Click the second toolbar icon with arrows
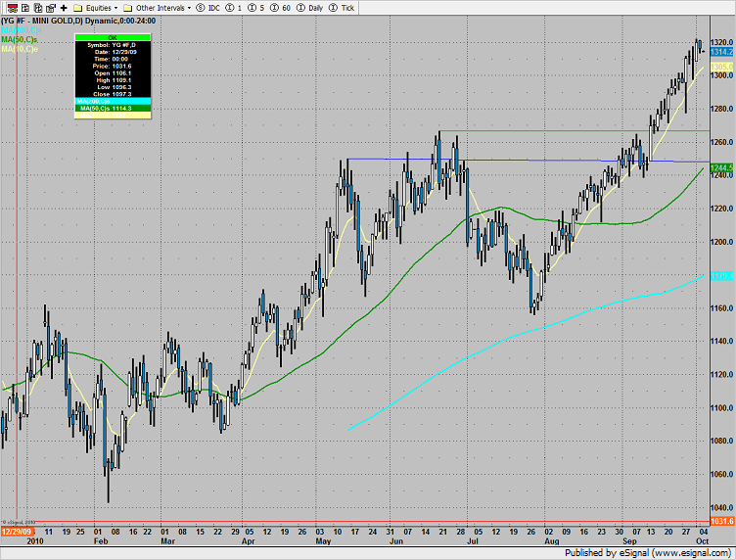The height and width of the screenshot is (560, 736). [x=25, y=8]
